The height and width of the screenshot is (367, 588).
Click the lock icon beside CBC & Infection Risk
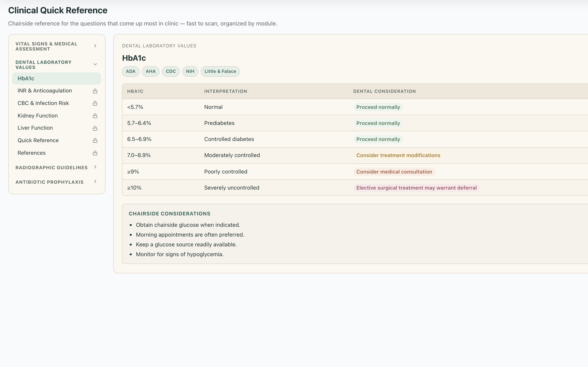point(95,103)
